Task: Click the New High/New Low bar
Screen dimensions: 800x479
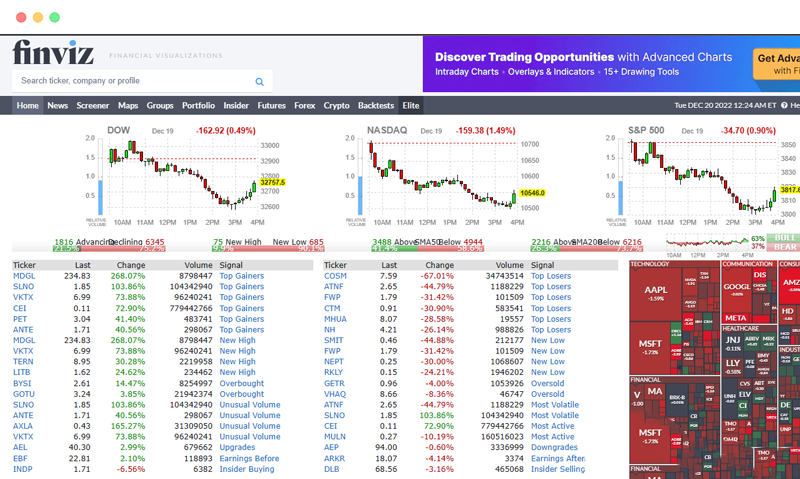Action: pos(268,248)
